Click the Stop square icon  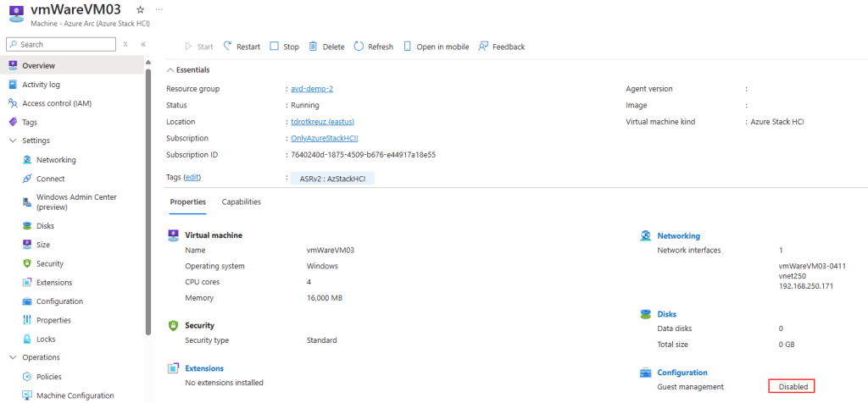[274, 47]
